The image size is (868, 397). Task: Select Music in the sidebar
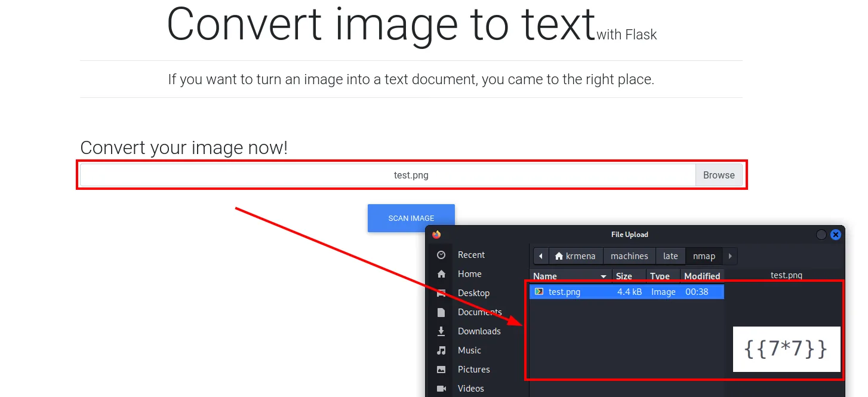tap(469, 350)
